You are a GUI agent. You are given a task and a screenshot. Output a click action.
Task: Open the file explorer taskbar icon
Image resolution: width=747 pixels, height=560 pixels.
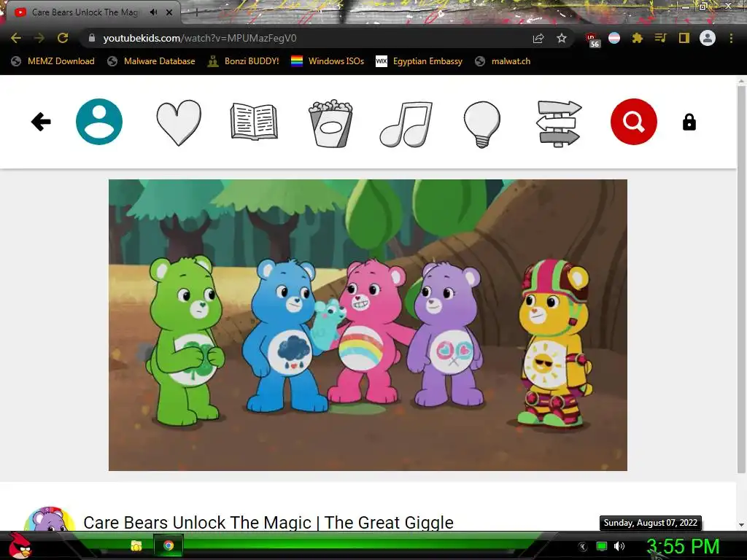click(136, 545)
